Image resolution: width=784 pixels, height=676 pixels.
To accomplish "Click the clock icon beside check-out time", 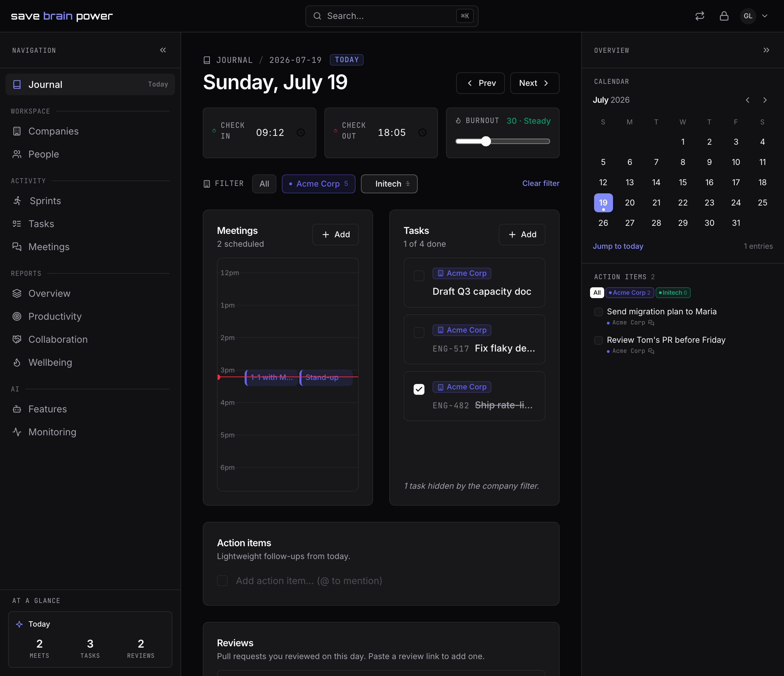I will pyautogui.click(x=422, y=132).
